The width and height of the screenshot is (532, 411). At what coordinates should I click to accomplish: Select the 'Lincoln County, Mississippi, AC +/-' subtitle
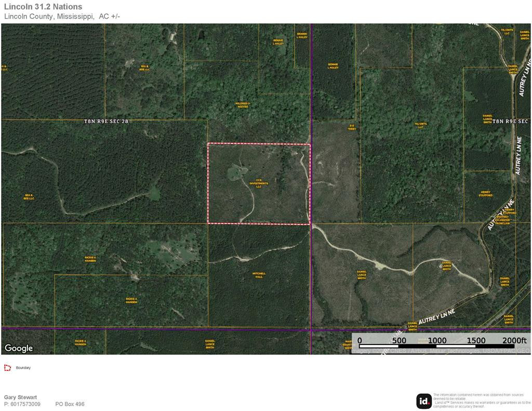point(62,16)
